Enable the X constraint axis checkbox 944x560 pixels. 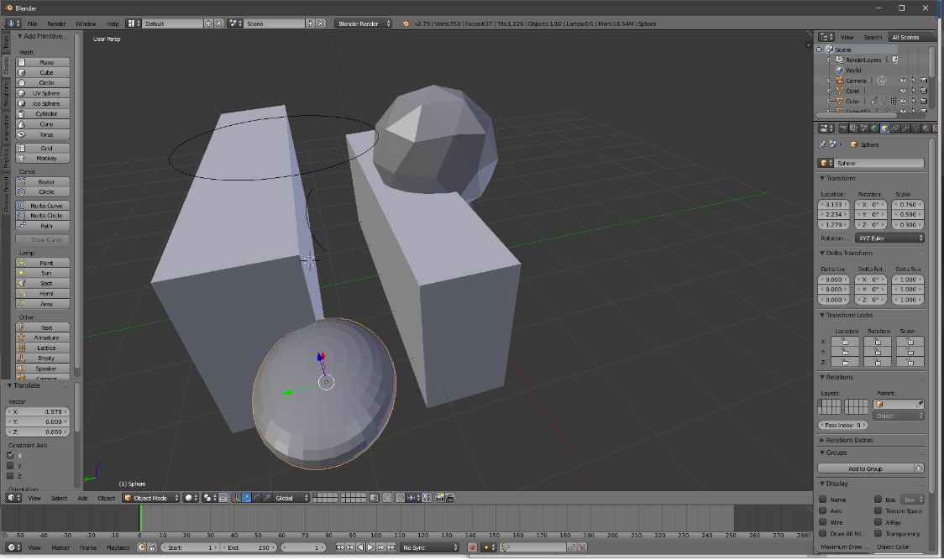point(10,456)
